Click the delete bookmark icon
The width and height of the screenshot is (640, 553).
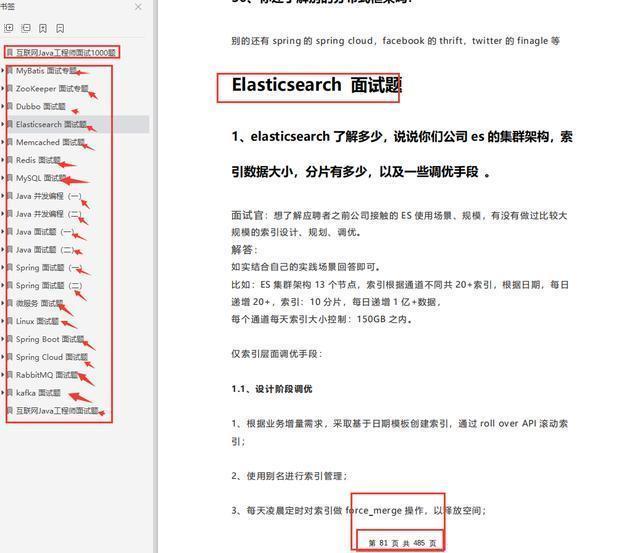(x=60, y=28)
